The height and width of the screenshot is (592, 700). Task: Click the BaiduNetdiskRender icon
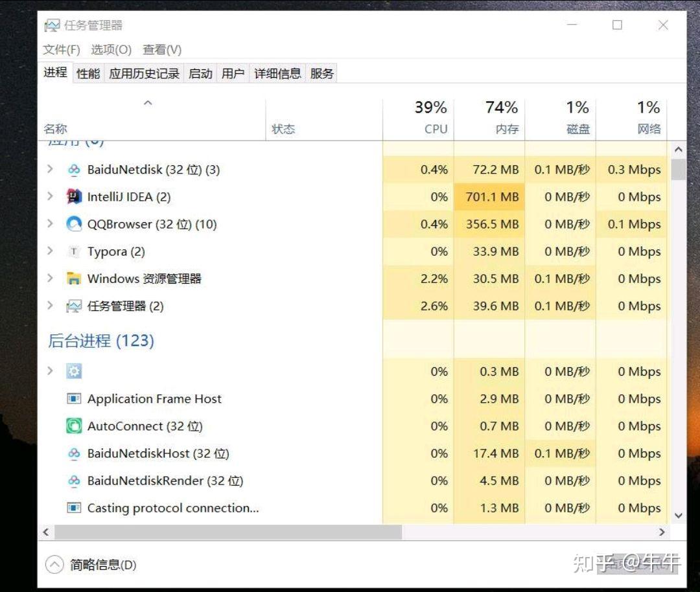point(74,481)
